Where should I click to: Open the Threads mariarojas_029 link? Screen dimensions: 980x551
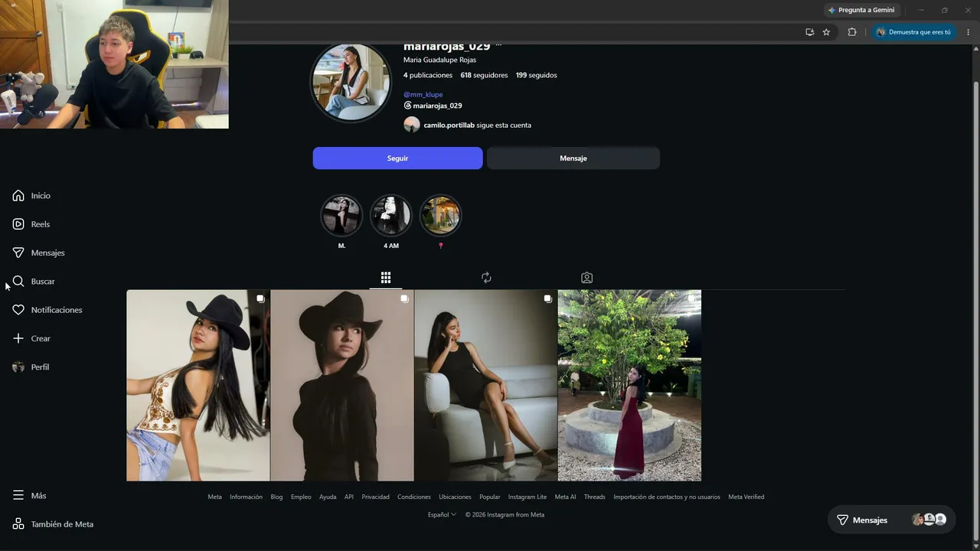click(x=433, y=106)
